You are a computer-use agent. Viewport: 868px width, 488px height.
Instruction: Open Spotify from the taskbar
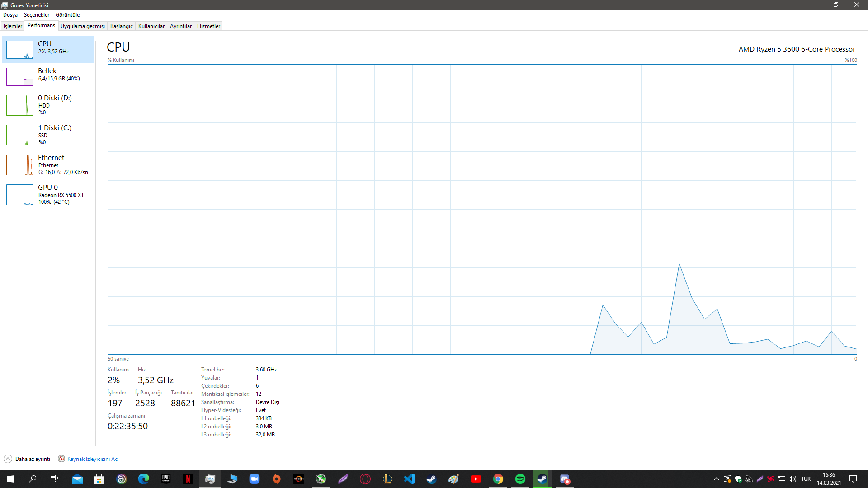[x=520, y=479]
